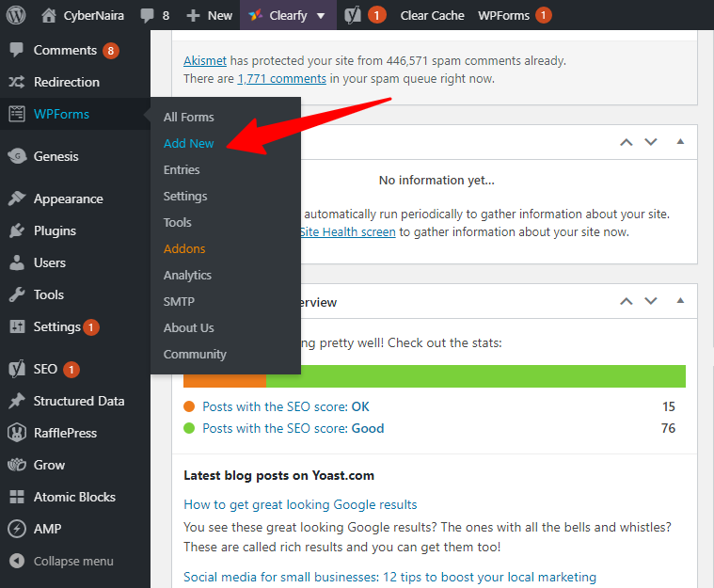The width and height of the screenshot is (714, 588).
Task: Click the Clearfy logo icon
Action: tap(255, 15)
